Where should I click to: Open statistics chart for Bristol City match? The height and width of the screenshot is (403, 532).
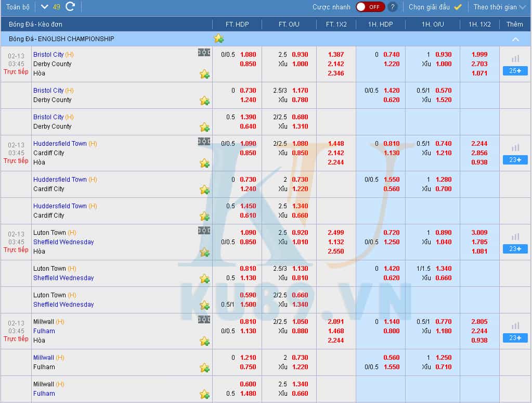pos(515,58)
